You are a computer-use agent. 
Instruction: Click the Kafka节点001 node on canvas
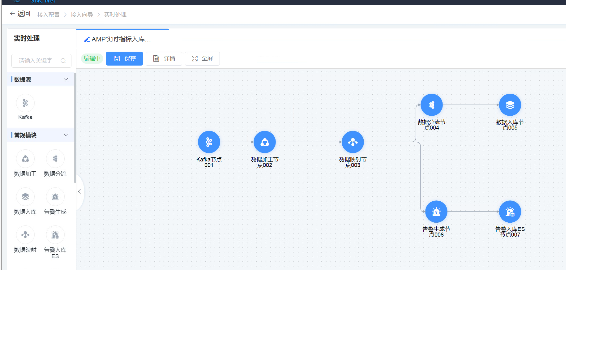coord(209,142)
